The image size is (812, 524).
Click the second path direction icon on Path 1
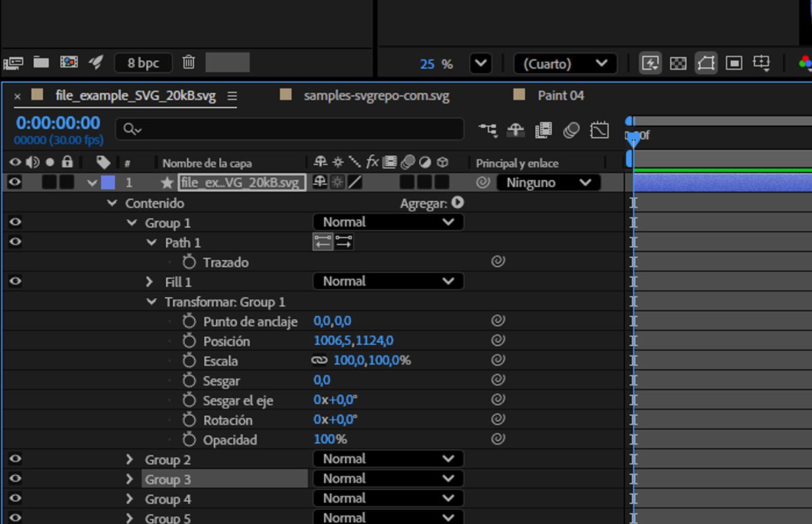344,241
